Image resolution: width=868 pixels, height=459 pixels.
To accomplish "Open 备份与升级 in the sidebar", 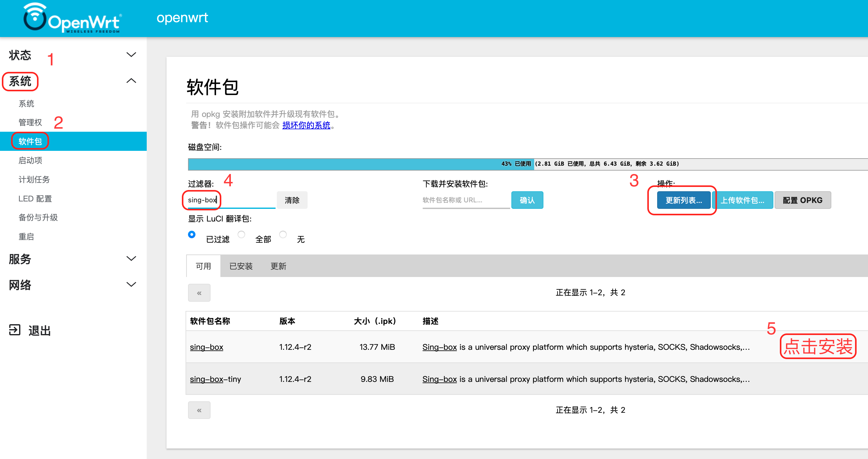I will tap(38, 217).
